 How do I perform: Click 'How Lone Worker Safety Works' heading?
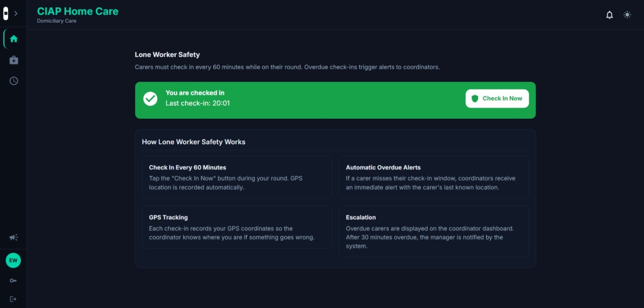[x=194, y=142]
